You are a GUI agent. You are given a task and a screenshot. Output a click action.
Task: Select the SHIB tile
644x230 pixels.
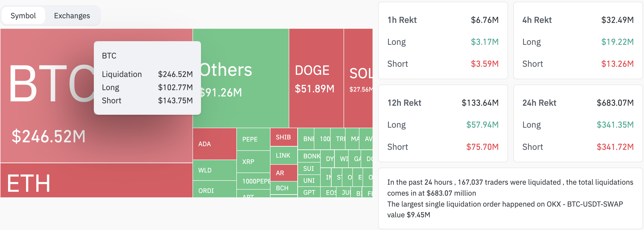pos(284,137)
